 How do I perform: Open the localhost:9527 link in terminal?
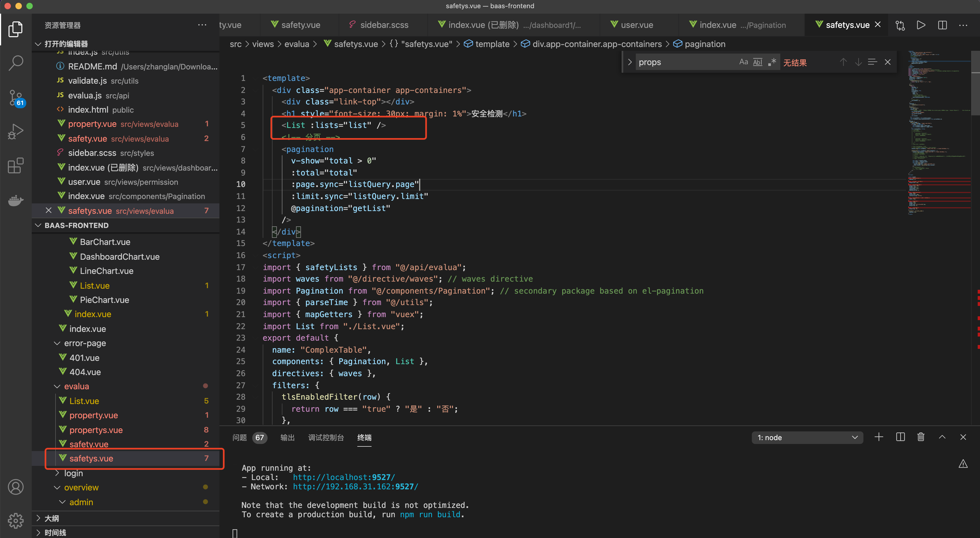pos(344,477)
